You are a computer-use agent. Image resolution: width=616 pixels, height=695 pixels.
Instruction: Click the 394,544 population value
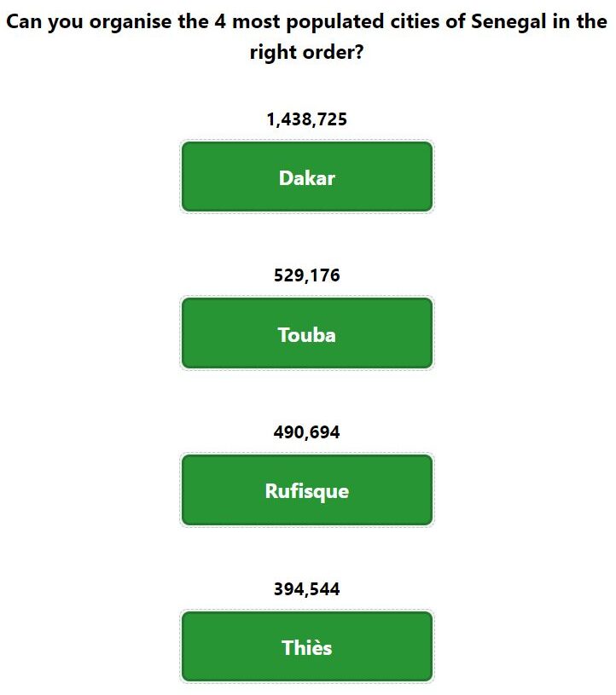307,589
